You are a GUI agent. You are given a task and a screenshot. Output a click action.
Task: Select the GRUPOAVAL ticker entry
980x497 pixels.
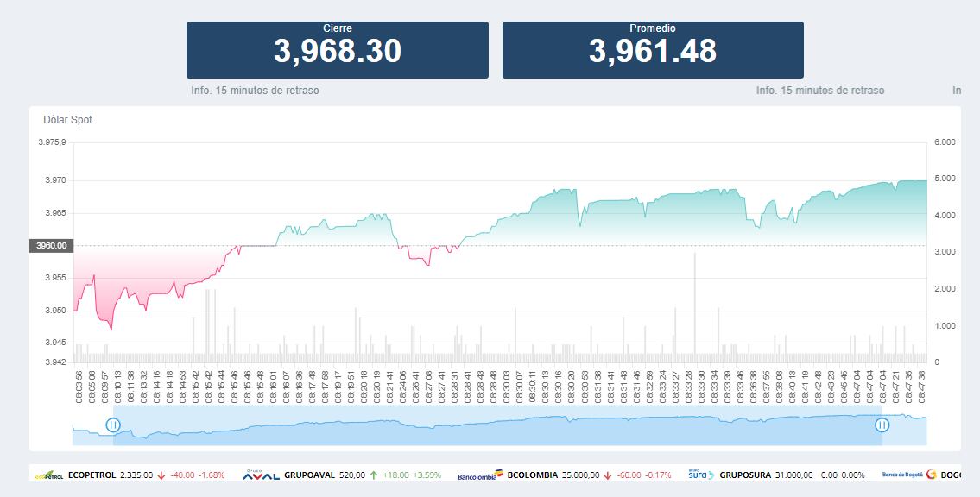tap(311, 475)
